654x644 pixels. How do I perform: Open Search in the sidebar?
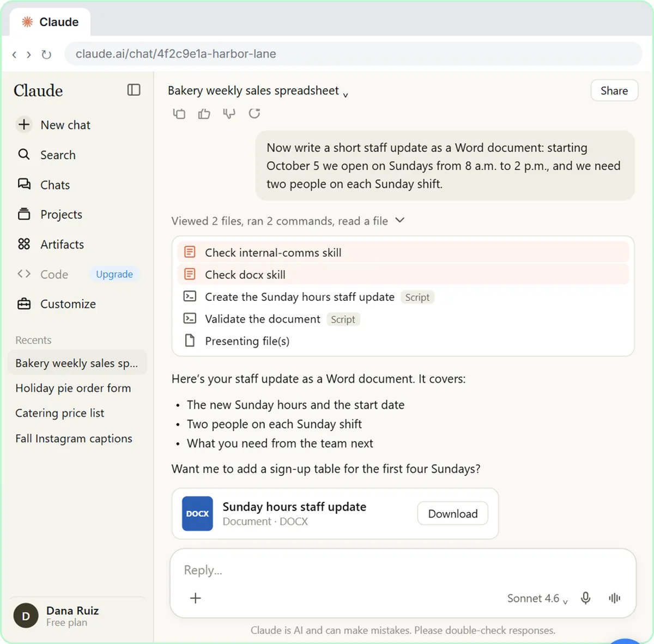tap(47, 155)
